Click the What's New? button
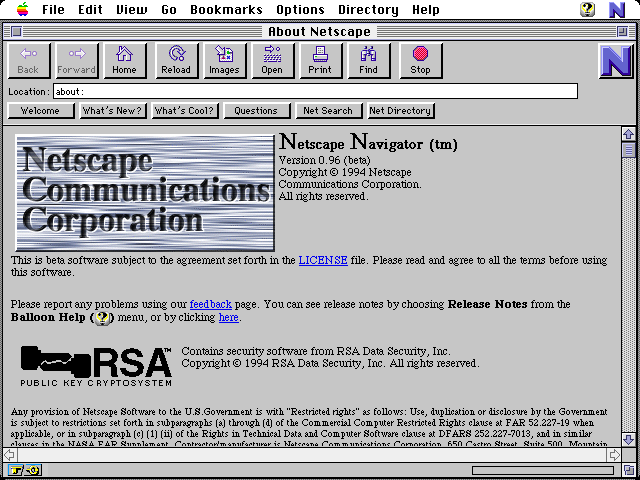 point(113,111)
